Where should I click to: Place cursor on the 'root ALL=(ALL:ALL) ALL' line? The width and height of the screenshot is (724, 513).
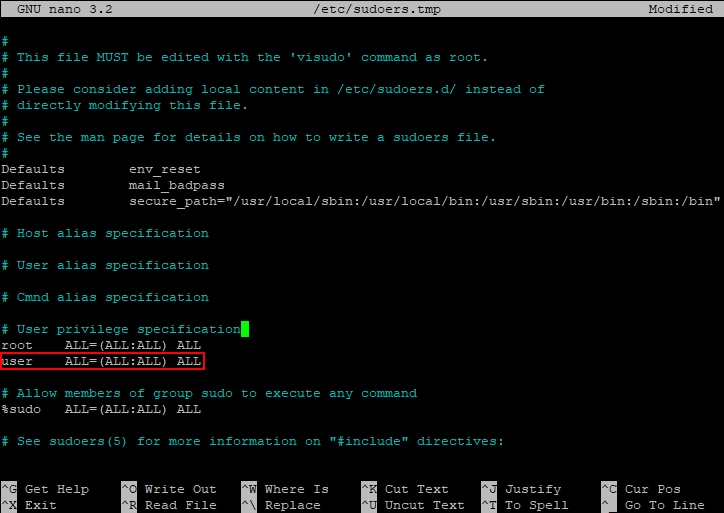tap(101, 345)
